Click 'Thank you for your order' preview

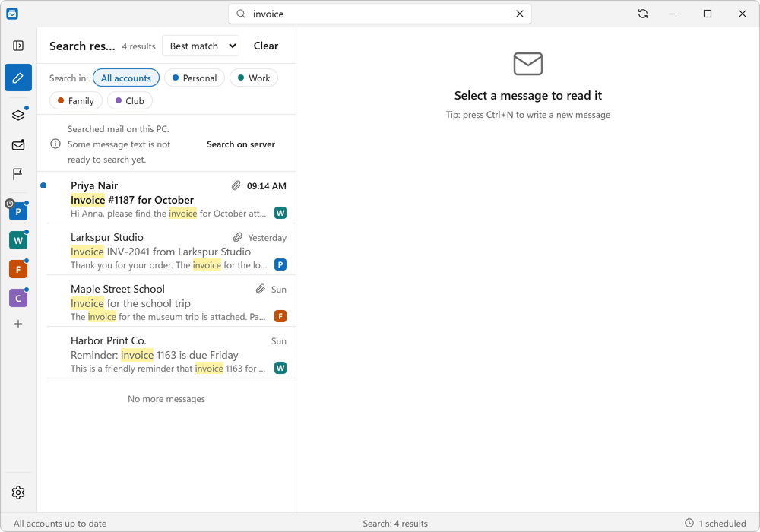pos(169,265)
